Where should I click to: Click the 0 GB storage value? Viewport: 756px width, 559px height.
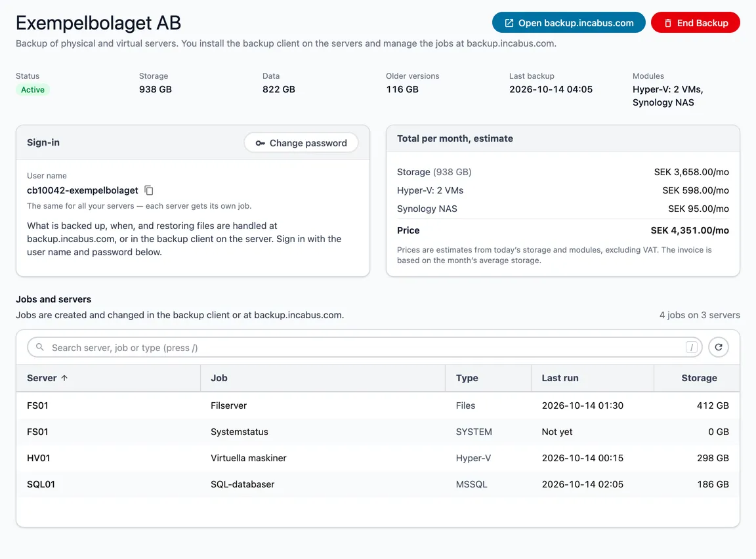[719, 432]
